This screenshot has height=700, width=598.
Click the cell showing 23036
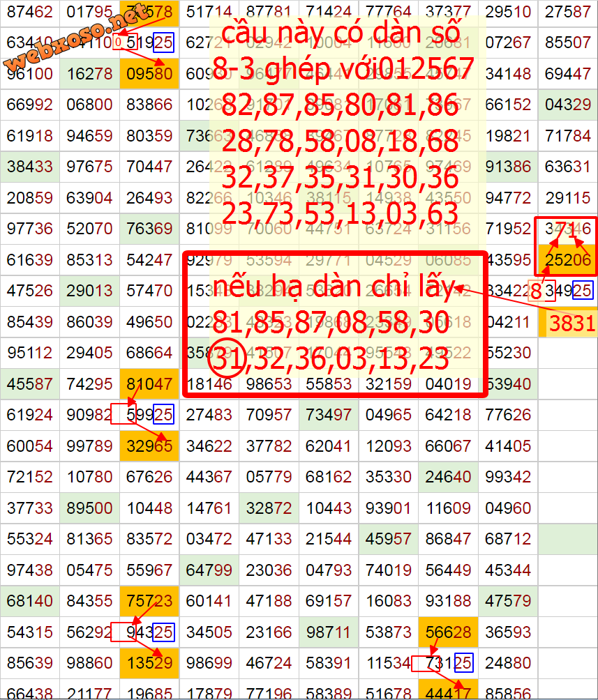(x=269, y=570)
